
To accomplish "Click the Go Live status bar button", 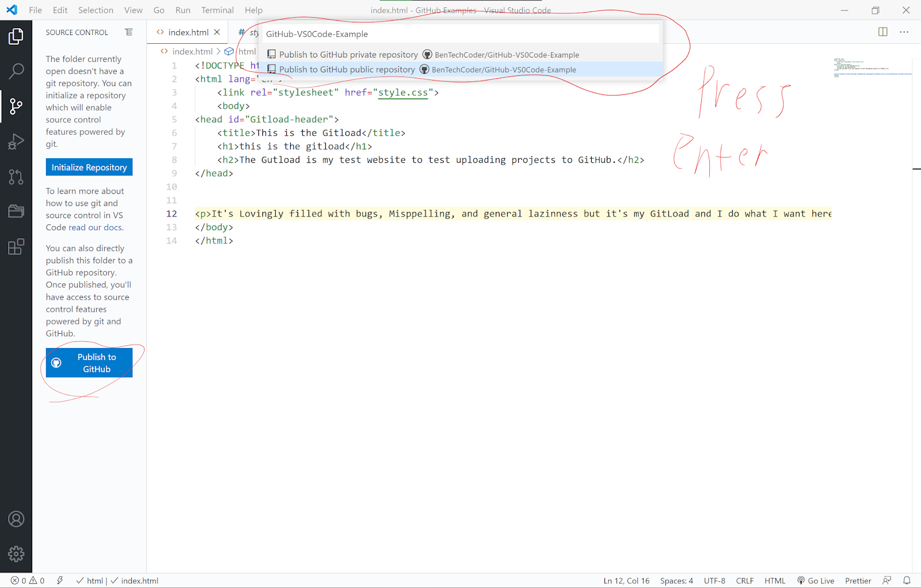I will coord(816,581).
